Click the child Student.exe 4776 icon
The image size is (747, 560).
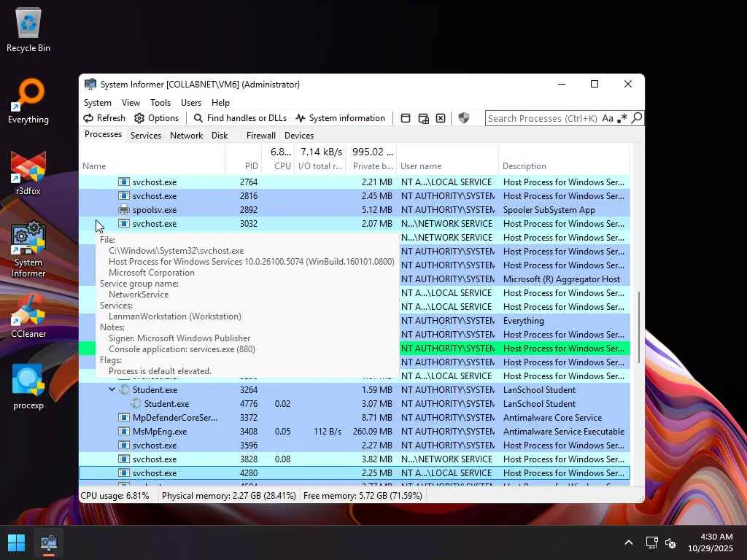136,403
